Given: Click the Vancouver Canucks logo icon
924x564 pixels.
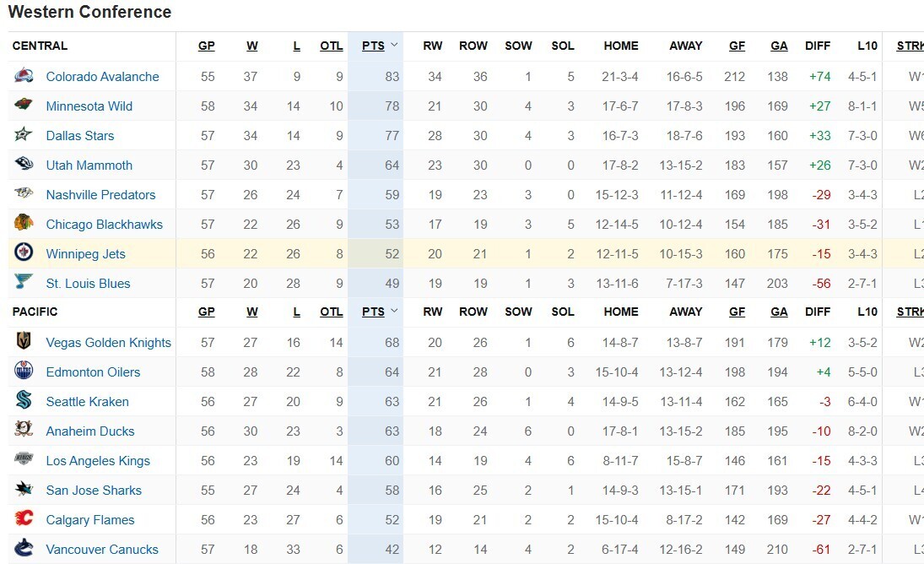Looking at the screenshot, I should click(x=24, y=548).
